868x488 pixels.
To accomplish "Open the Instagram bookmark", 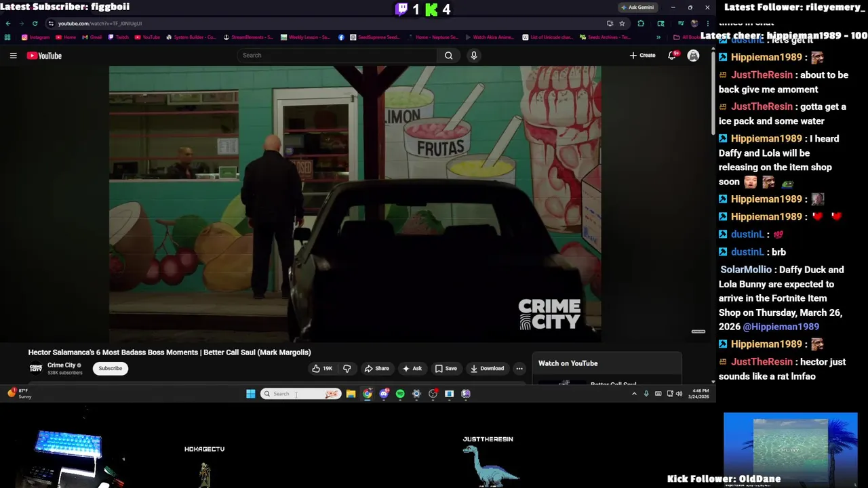I will tap(36, 37).
